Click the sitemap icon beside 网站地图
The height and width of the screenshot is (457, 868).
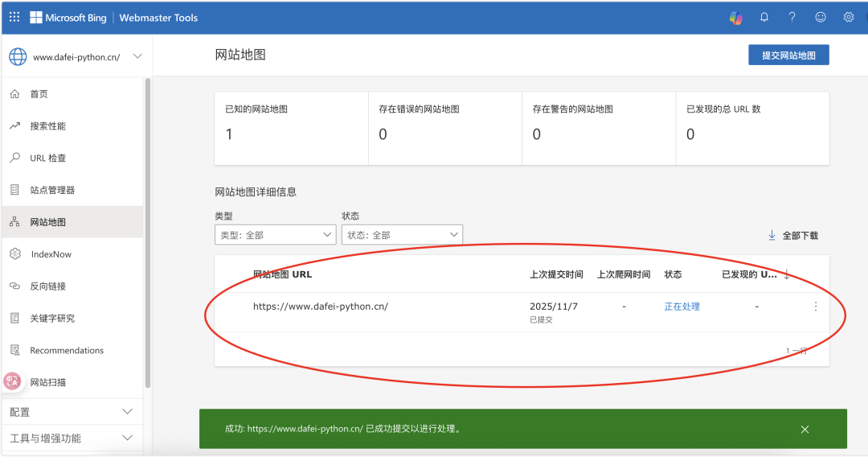(15, 222)
